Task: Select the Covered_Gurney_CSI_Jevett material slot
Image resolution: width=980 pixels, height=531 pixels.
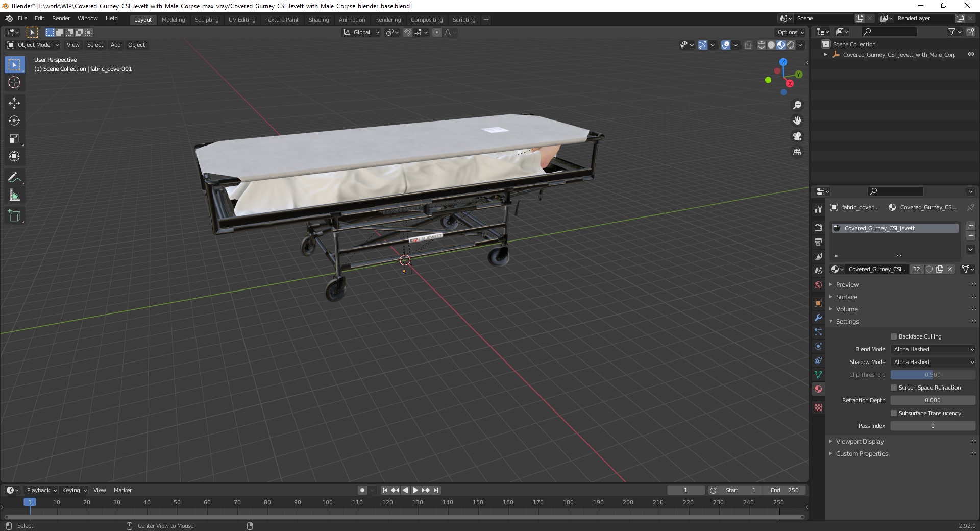Action: (x=895, y=228)
